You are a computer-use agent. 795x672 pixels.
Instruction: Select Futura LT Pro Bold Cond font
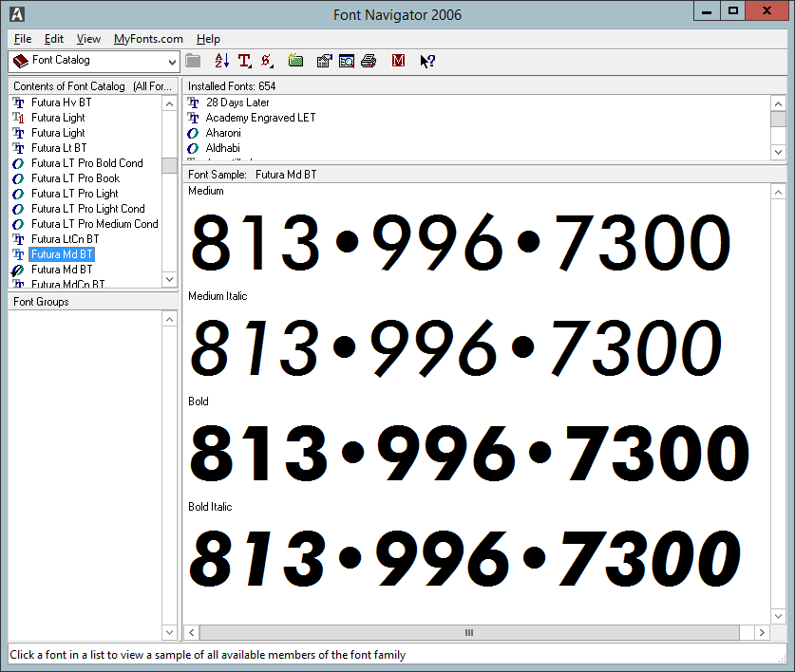pyautogui.click(x=87, y=163)
